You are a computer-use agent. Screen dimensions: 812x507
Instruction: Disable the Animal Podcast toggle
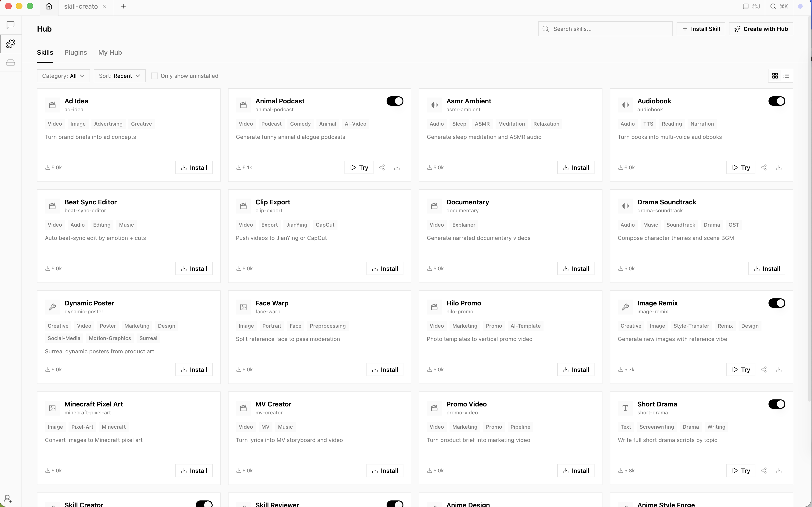(395, 101)
